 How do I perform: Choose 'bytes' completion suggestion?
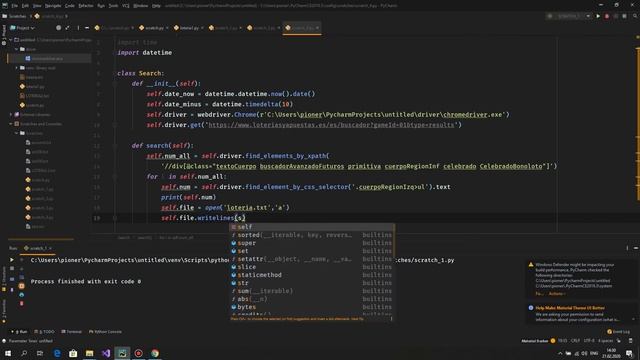[312, 307]
